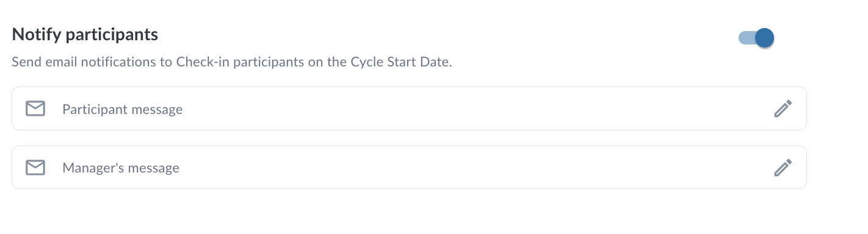
Task: Click the envelope icon beside Manager's message
Action: tap(35, 168)
